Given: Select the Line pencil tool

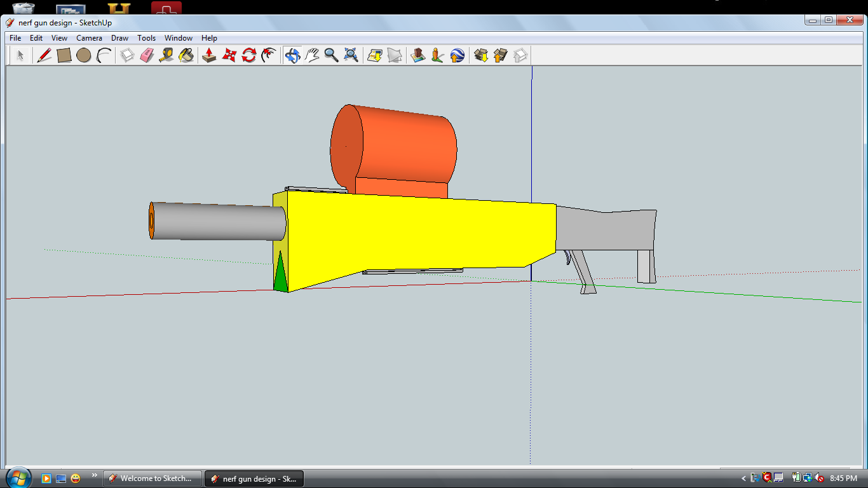Looking at the screenshot, I should (44, 55).
